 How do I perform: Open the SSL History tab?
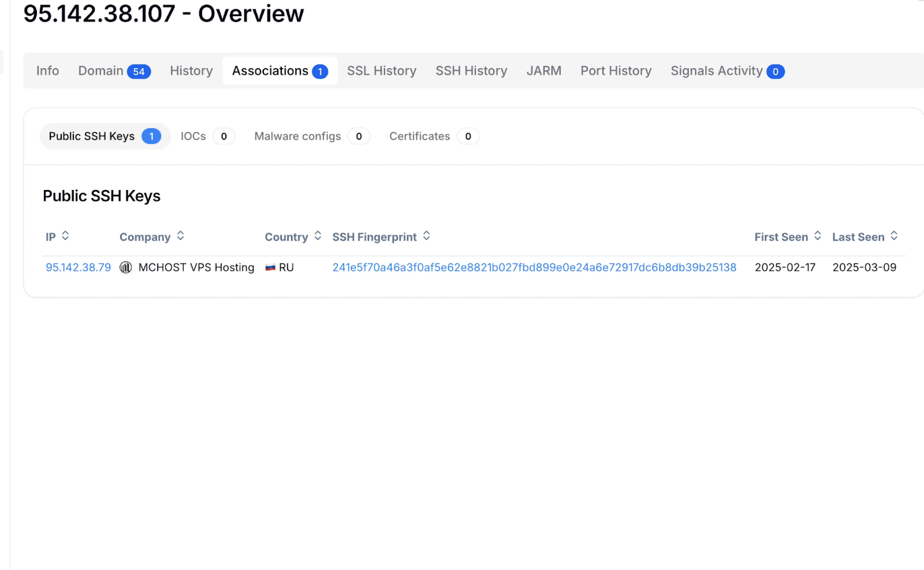point(382,71)
